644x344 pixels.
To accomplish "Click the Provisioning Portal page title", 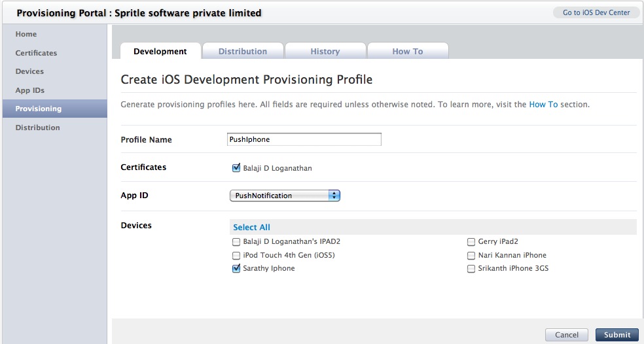I will click(139, 13).
